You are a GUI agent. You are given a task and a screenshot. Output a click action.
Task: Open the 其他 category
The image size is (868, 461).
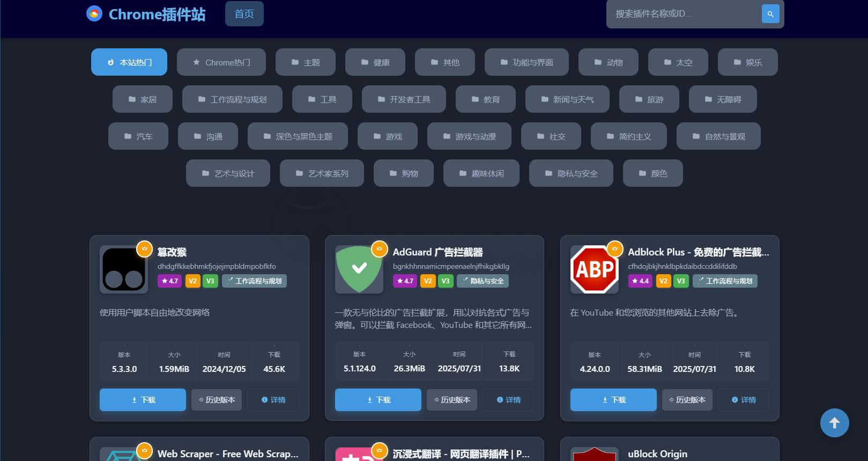click(445, 62)
